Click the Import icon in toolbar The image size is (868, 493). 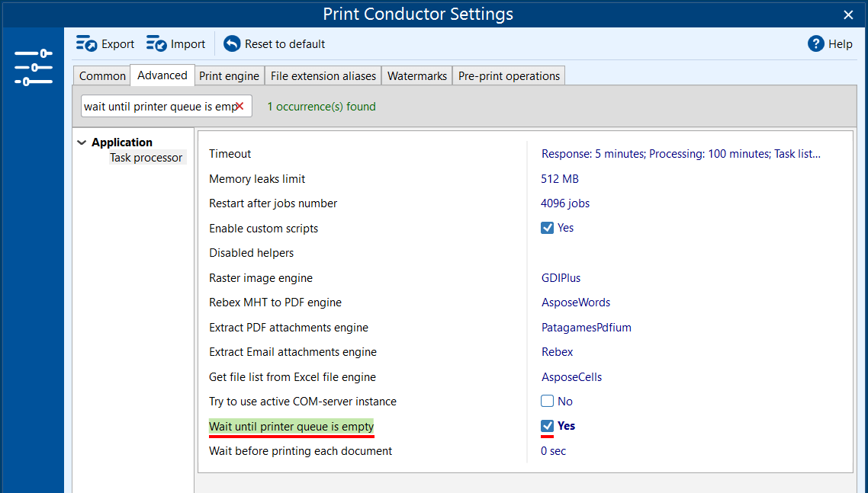tap(156, 44)
